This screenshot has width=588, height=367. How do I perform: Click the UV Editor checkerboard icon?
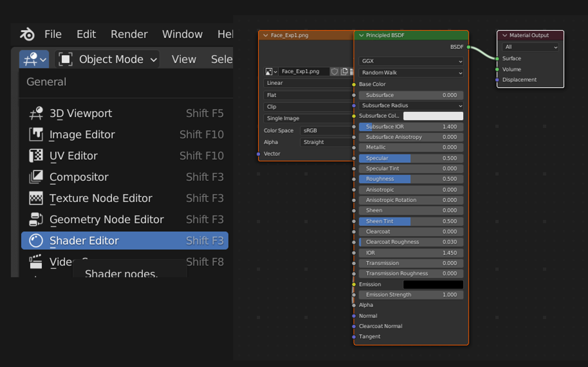click(36, 156)
